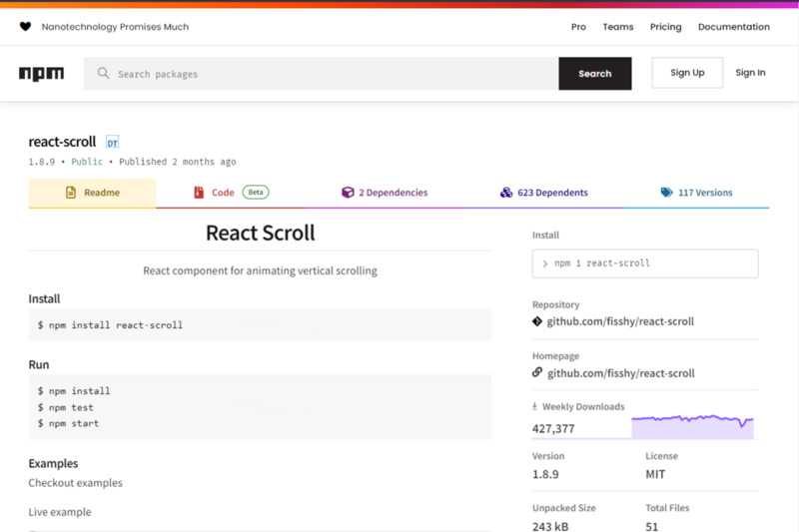Click the blue Versions tags icon
This screenshot has height=532, width=799.
coord(666,193)
